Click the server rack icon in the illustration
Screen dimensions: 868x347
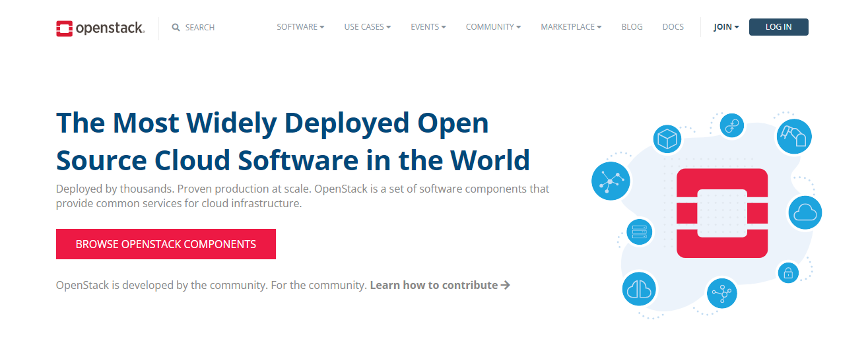click(x=639, y=232)
